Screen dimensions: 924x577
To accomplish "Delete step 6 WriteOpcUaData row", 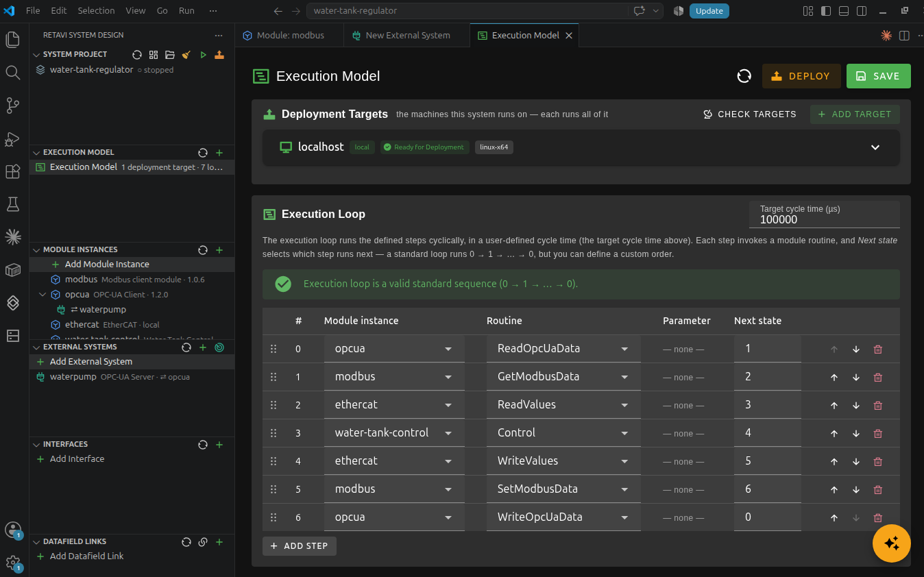I will pyautogui.click(x=878, y=518).
